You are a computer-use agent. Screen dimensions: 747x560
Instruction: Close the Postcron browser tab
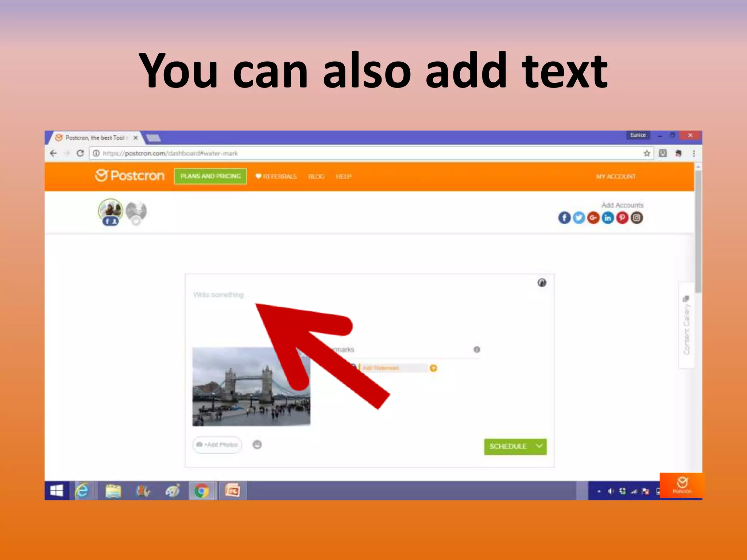coord(136,138)
